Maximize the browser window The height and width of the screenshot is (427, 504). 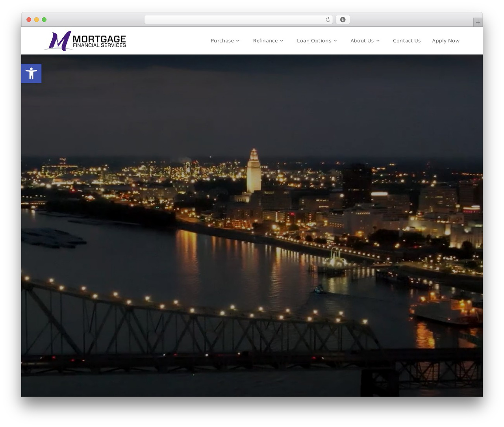[x=44, y=20]
